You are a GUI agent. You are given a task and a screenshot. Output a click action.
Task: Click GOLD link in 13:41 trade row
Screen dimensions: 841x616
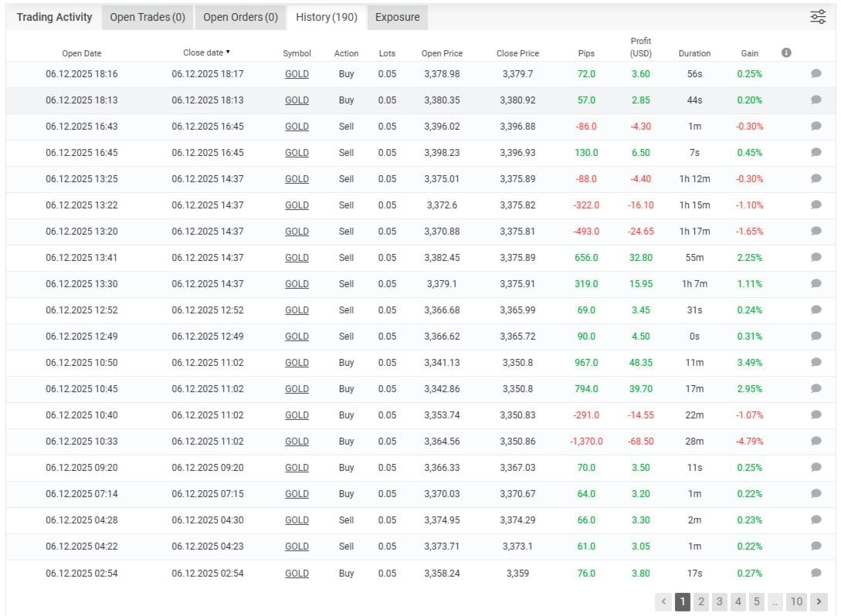pyautogui.click(x=297, y=258)
